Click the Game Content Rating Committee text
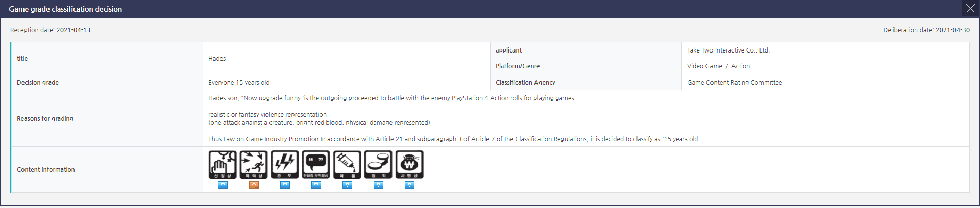980x208 pixels. click(x=734, y=82)
